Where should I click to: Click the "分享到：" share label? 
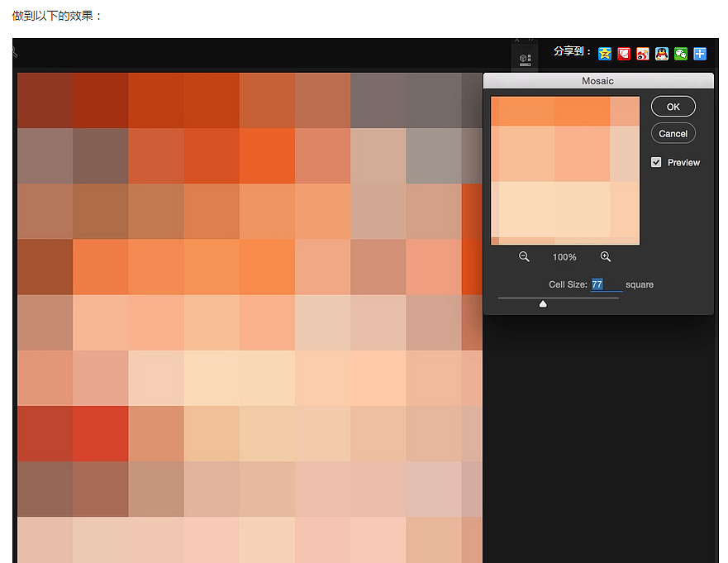572,51
